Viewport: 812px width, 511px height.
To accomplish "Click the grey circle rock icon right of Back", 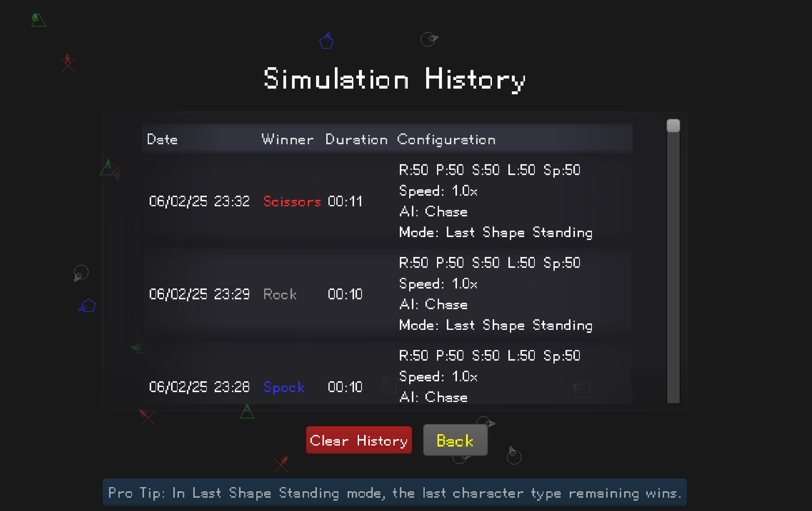I will click(x=514, y=456).
